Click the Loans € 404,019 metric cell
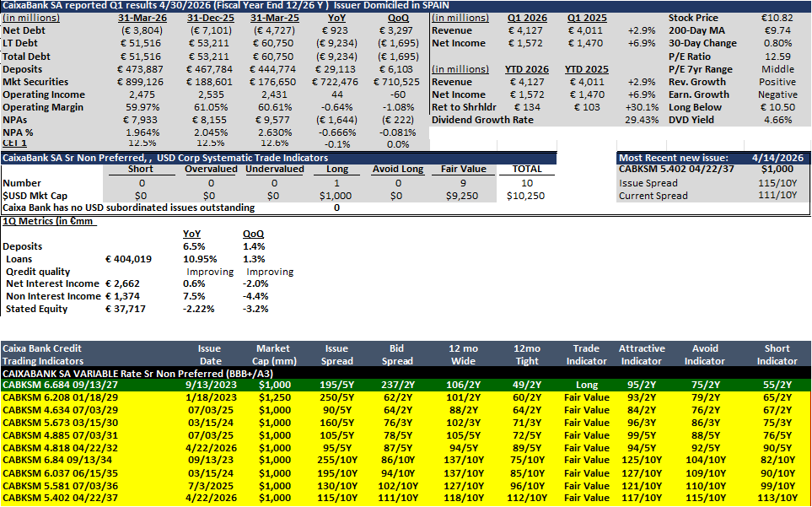This screenshot has height=507, width=812. click(128, 259)
